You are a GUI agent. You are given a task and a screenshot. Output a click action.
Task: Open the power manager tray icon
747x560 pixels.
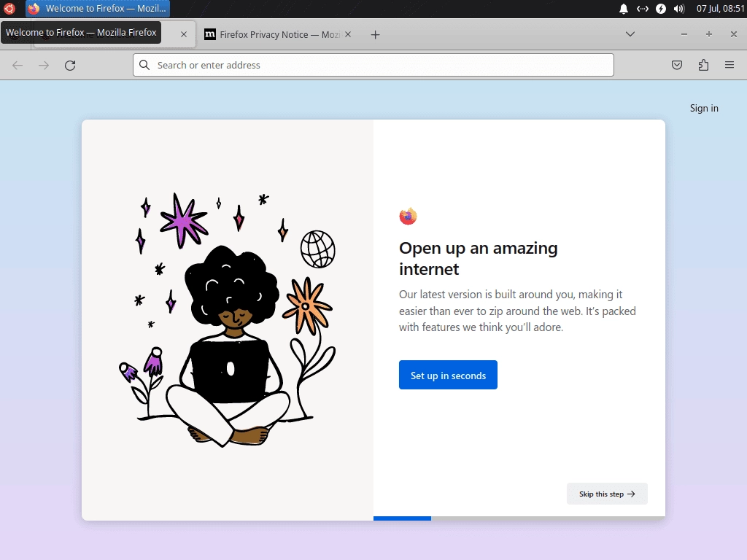point(661,9)
